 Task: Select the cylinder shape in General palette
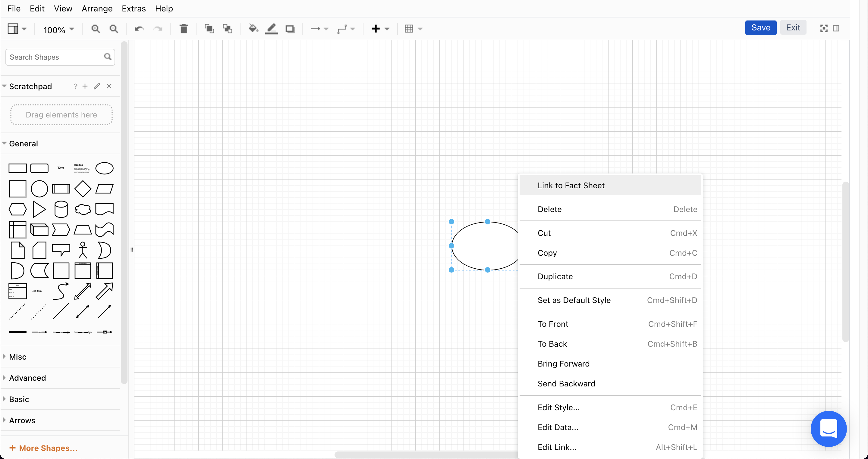[61, 209]
